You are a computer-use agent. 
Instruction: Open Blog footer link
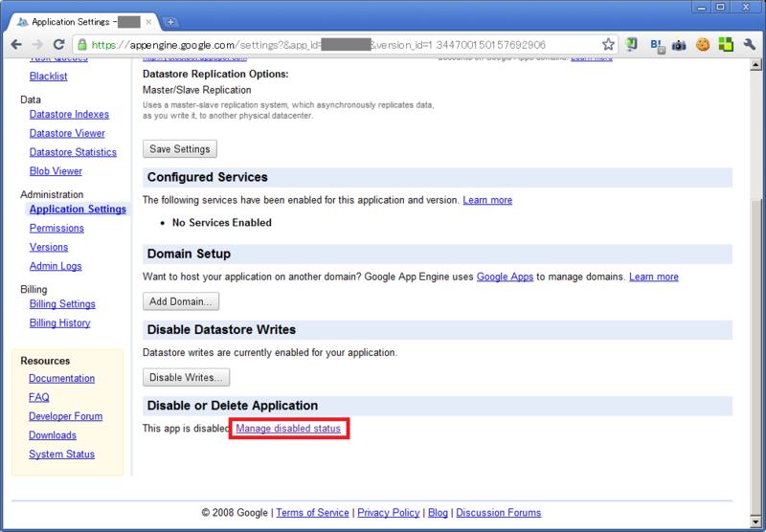pyautogui.click(x=438, y=513)
